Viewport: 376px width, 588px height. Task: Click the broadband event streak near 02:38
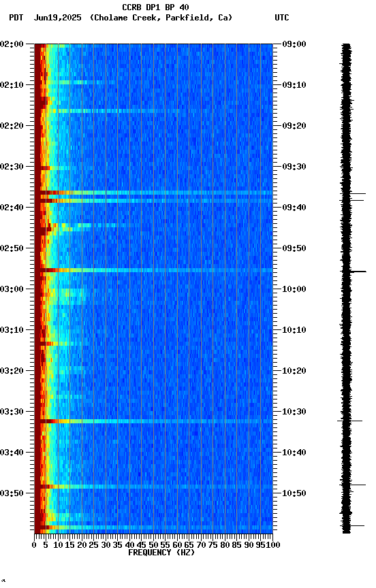(x=153, y=201)
